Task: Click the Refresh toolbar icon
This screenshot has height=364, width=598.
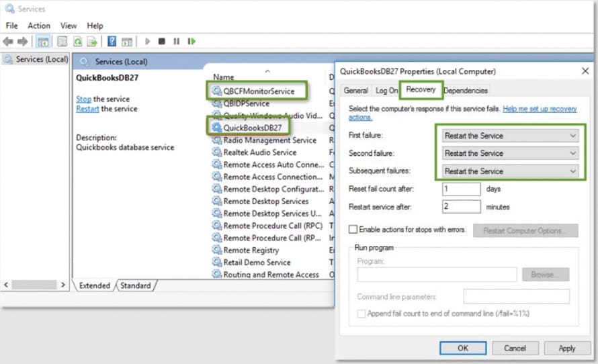Action: pyautogui.click(x=78, y=41)
